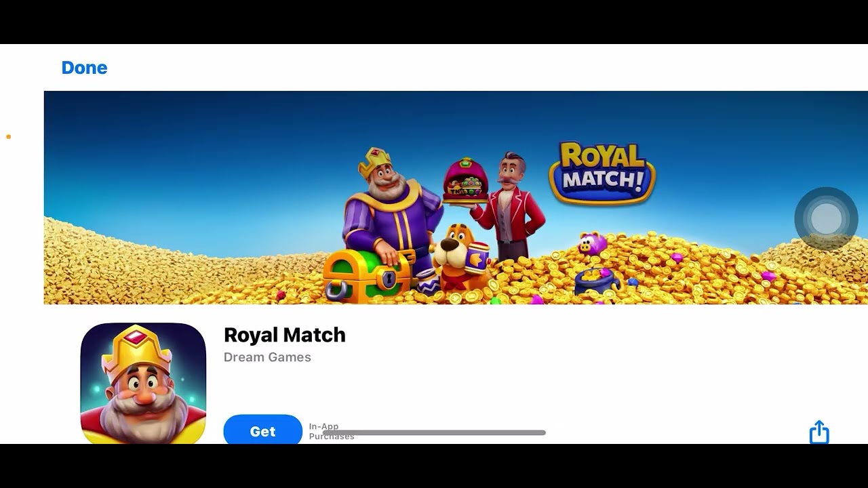This screenshot has width=868, height=488.
Task: Tap the green treasure chest
Action: pos(366,275)
